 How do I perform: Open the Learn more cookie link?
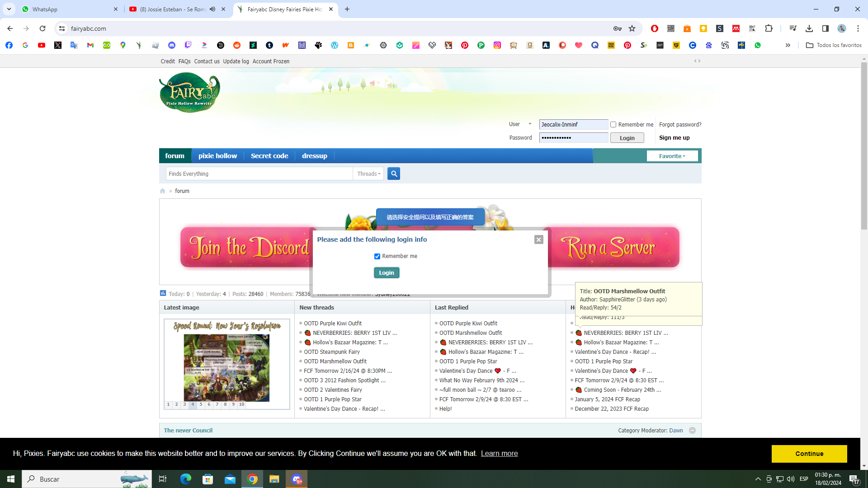499,454
